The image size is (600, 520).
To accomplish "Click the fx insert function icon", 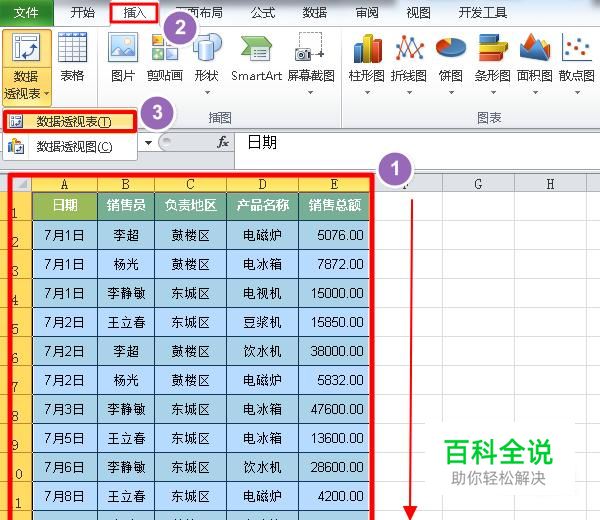I will coord(223,142).
